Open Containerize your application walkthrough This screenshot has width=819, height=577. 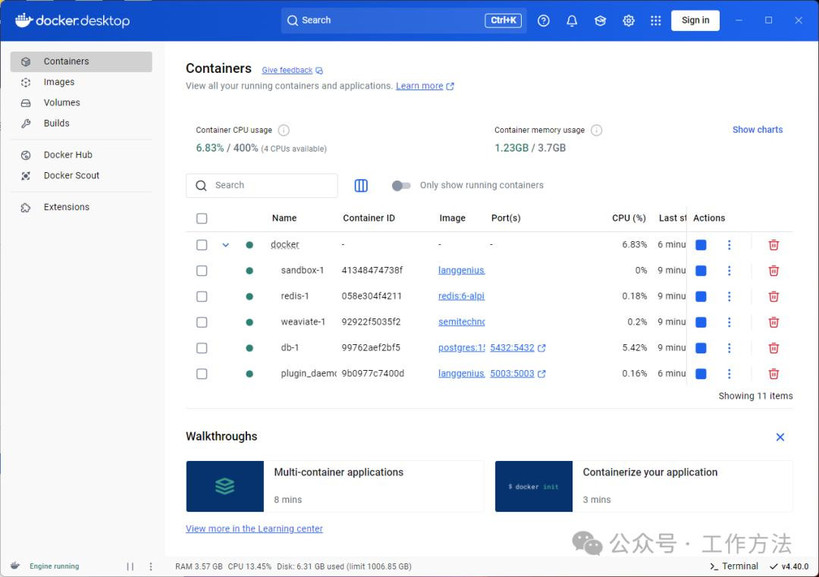[x=644, y=486]
